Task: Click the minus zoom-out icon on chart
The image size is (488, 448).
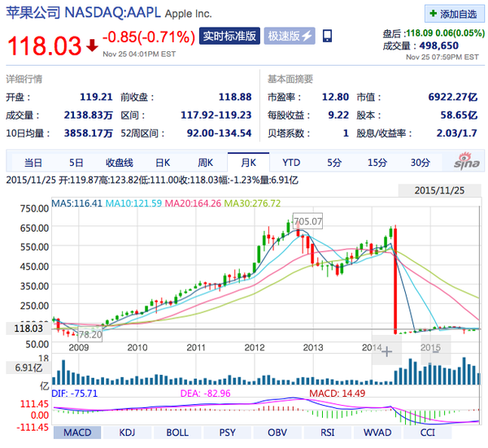Action: [x=436, y=351]
